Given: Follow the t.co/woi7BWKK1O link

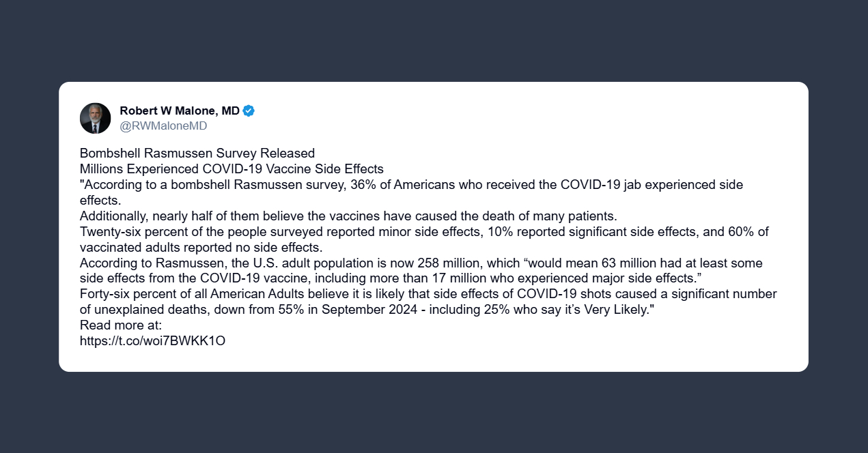Looking at the screenshot, I should click(152, 340).
